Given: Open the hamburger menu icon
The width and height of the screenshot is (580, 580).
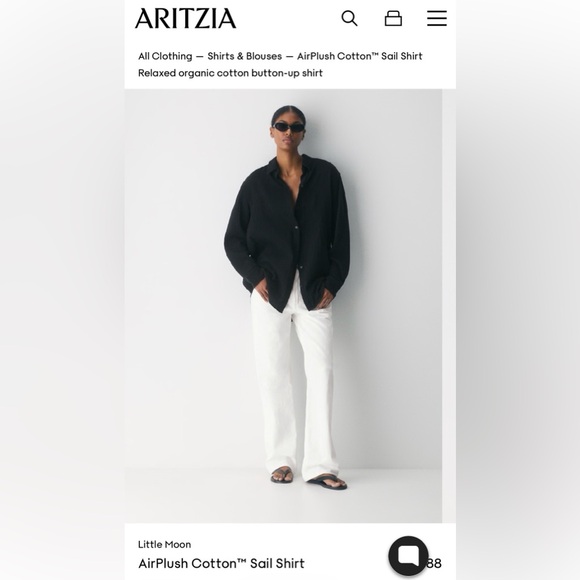Looking at the screenshot, I should point(437,18).
